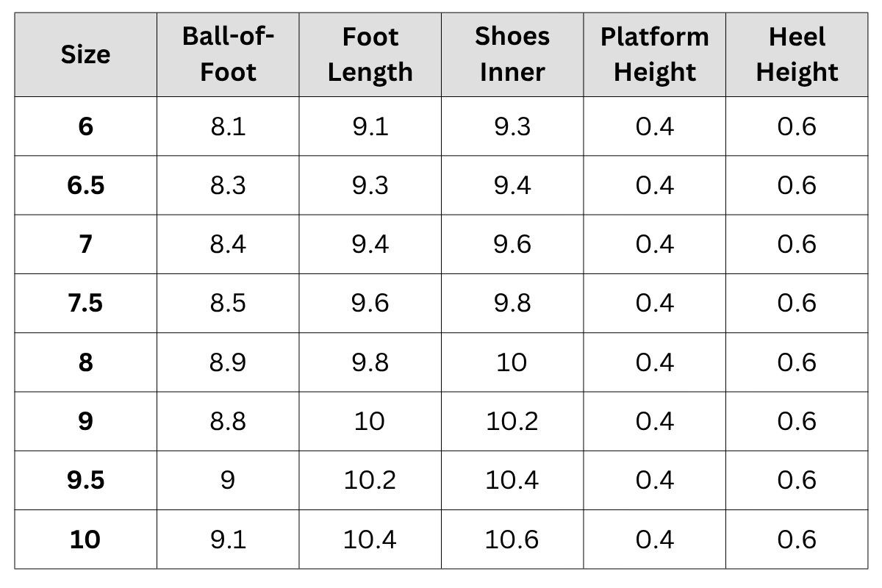Select Shoes Inner value 9.8 for size 7.5
Viewport: 882px width, 588px height.
coord(512,303)
